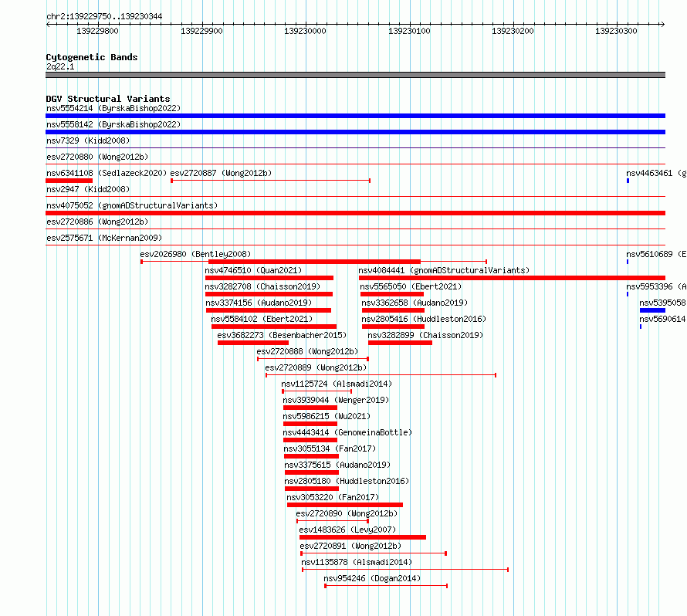Select esv3682273 (Besenbacher2015) label
Viewport: 687px width, 616px height.
[x=282, y=335]
